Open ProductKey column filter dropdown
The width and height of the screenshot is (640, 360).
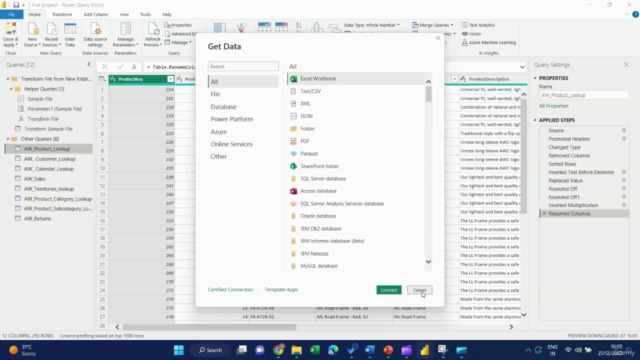click(170, 79)
